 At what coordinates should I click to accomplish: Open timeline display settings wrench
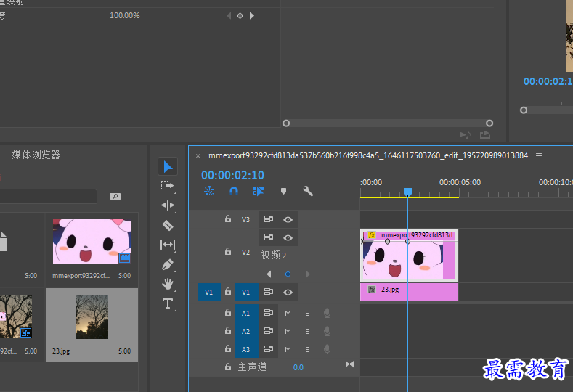(308, 191)
